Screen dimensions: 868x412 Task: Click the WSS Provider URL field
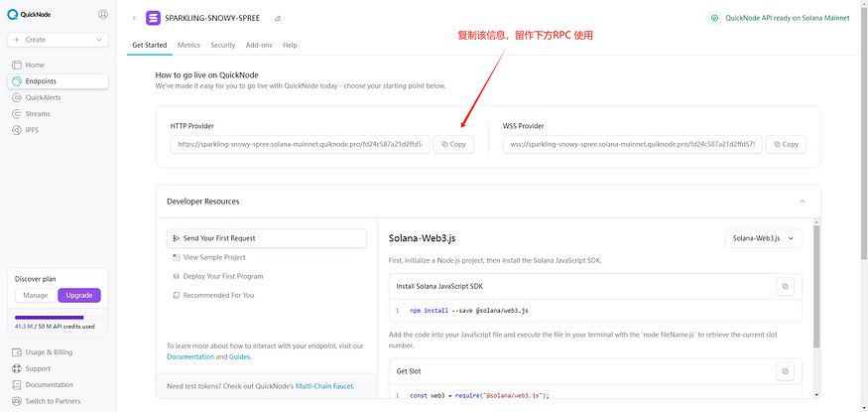coord(632,144)
